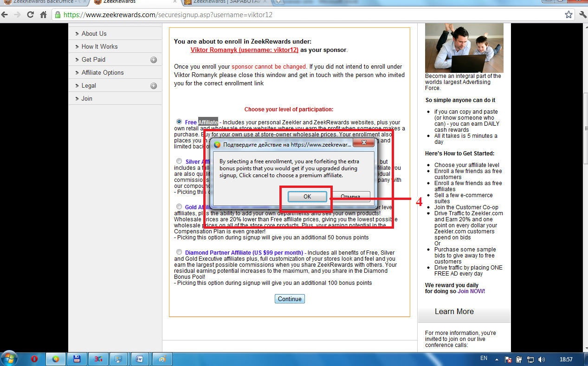Click Отмена in the confirmation dialog
The width and height of the screenshot is (588, 366).
[x=351, y=197]
